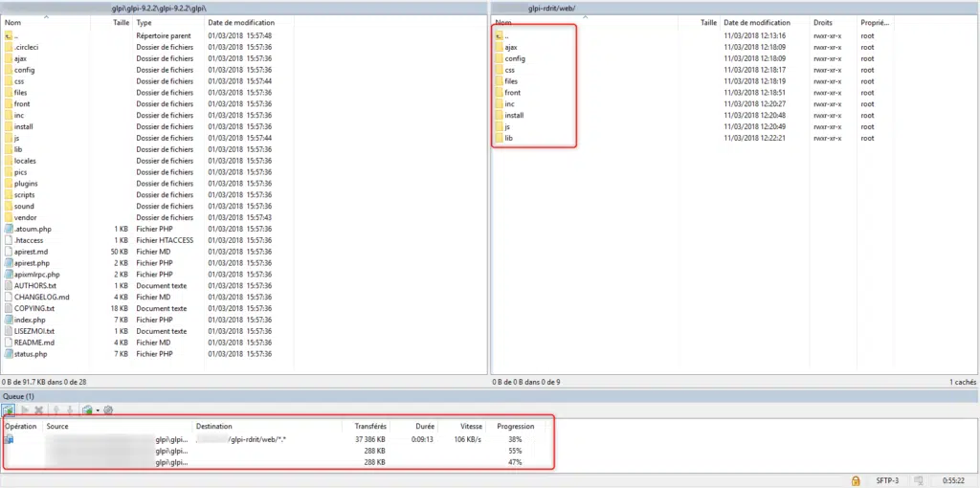Screen dimensions: 980x488
Task: Click the transfer operation icon in the queue row
Action: coord(9,439)
